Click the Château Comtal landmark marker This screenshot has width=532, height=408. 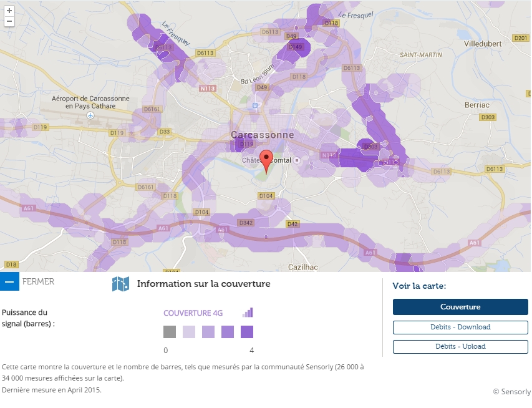click(297, 160)
